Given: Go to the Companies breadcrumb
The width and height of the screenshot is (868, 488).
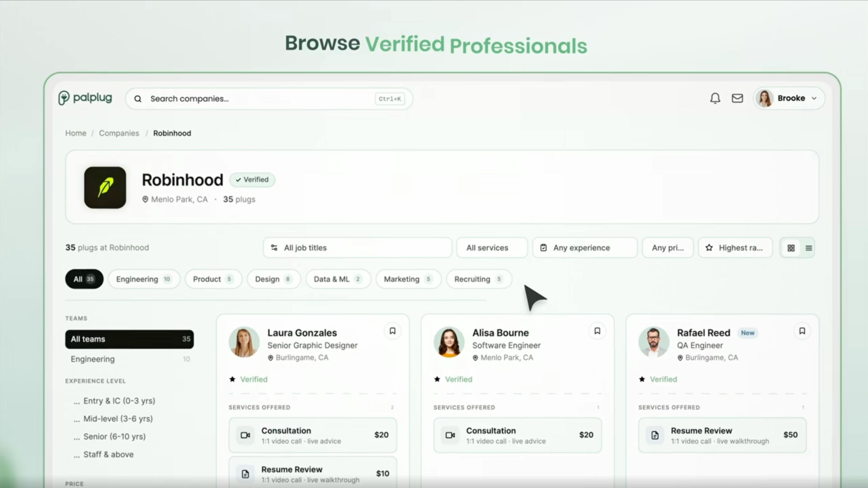Looking at the screenshot, I should [x=119, y=133].
